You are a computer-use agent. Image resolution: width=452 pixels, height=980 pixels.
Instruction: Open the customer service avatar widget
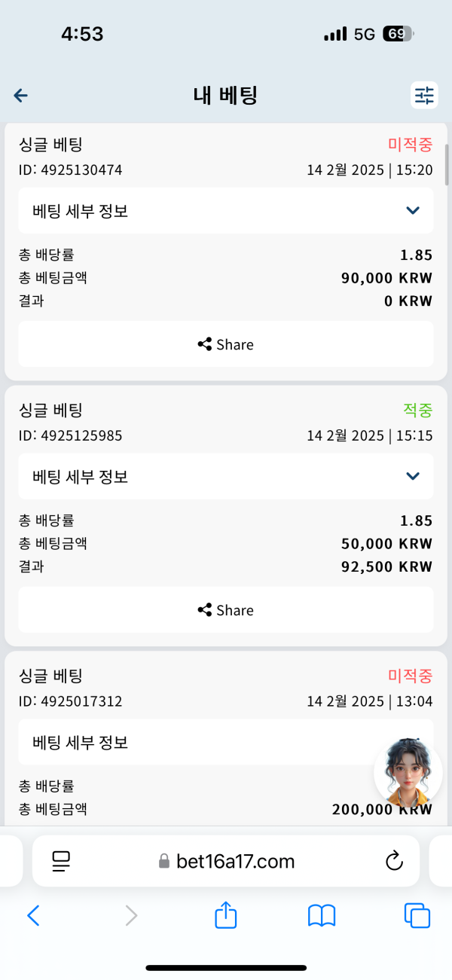click(x=407, y=772)
